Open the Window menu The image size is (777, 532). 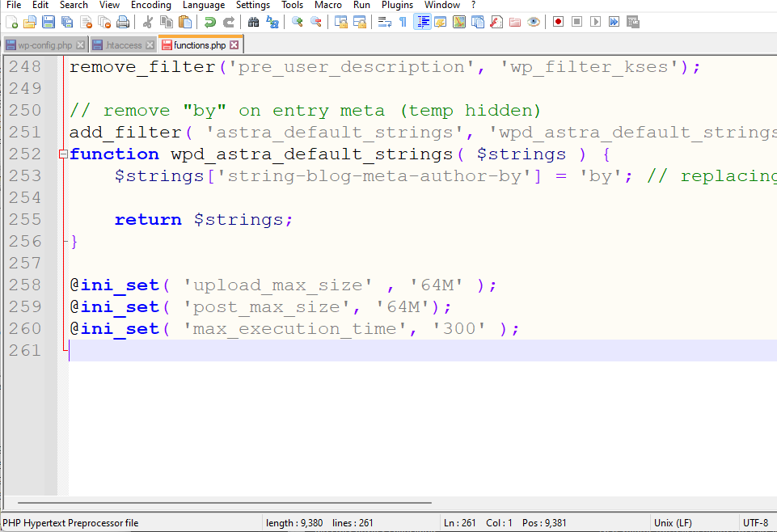click(442, 5)
